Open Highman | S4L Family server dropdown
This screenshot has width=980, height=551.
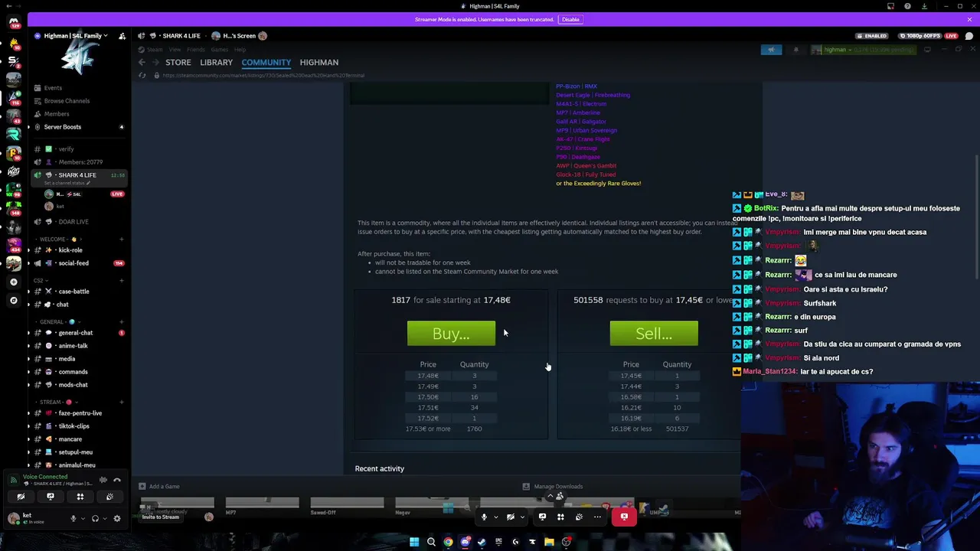pos(76,36)
